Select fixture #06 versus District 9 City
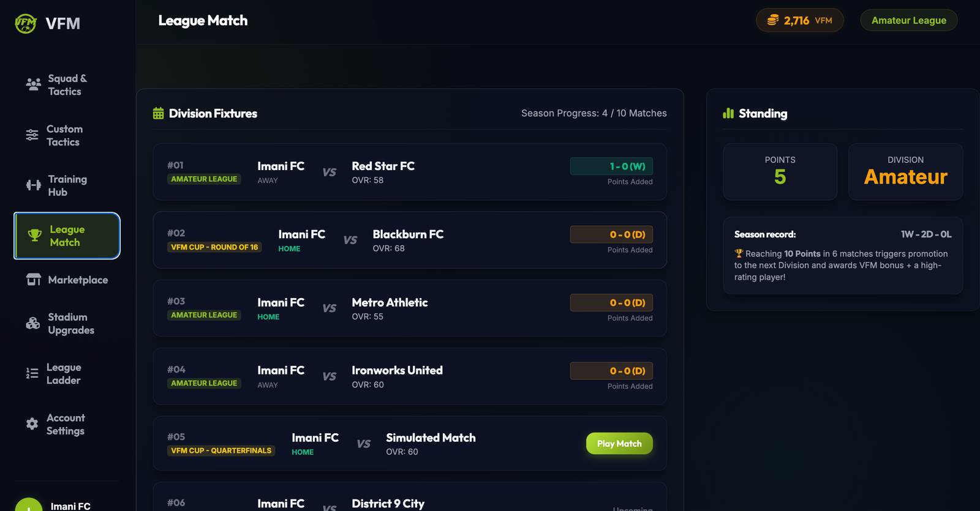 410,497
